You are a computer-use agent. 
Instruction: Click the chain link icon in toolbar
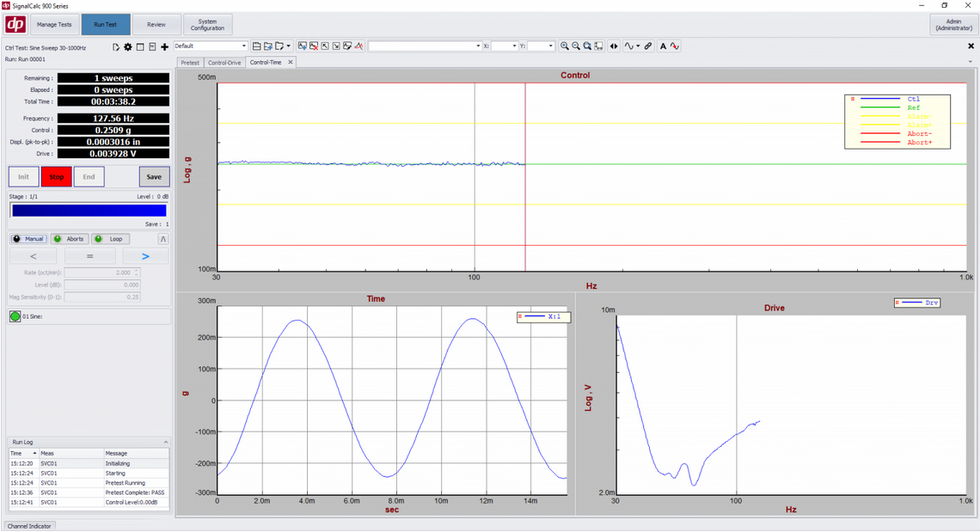pyautogui.click(x=648, y=46)
